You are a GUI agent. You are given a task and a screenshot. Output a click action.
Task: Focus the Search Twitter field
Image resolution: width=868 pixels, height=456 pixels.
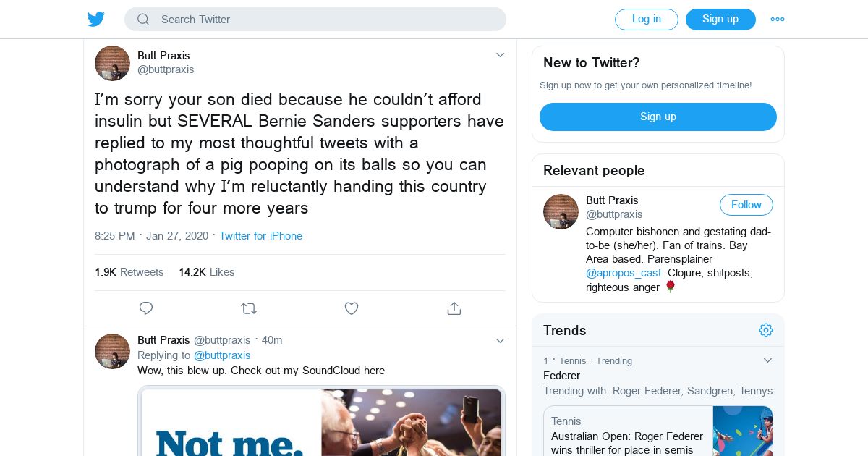325,20
